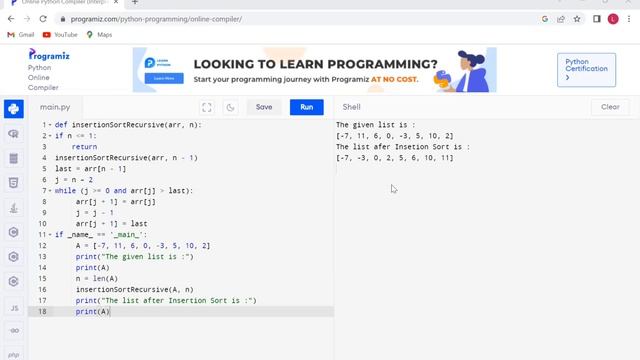Click shell output 'The list afer Insetion Sort is :'
The width and height of the screenshot is (640, 360).
pos(403,147)
